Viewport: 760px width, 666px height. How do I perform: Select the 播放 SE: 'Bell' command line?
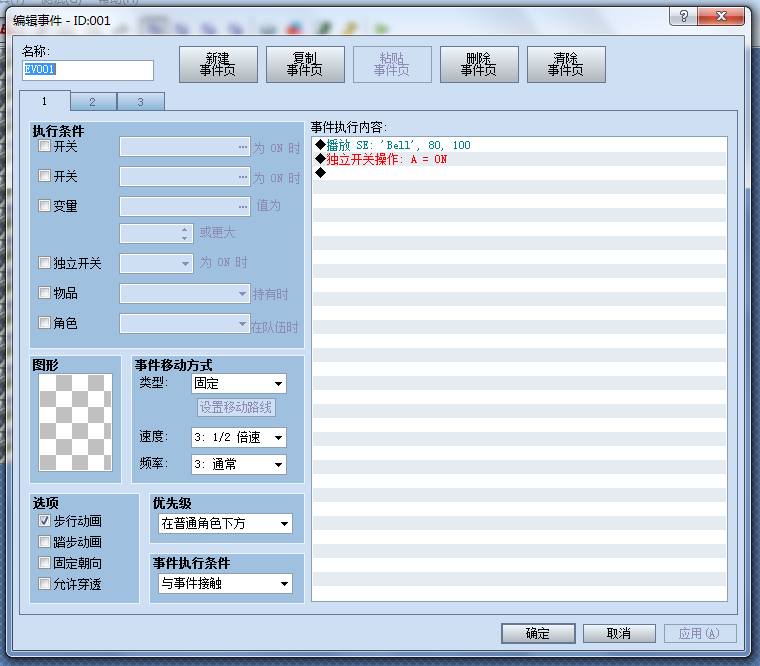[x=520, y=145]
